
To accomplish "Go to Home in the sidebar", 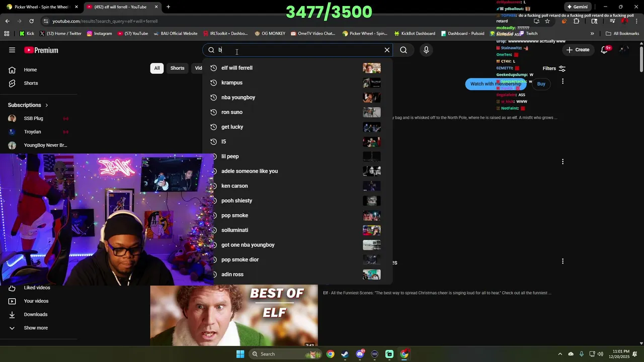I will (30, 70).
